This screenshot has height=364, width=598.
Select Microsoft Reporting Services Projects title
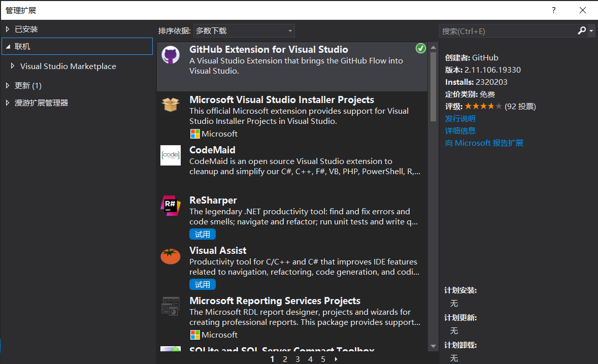click(x=275, y=301)
